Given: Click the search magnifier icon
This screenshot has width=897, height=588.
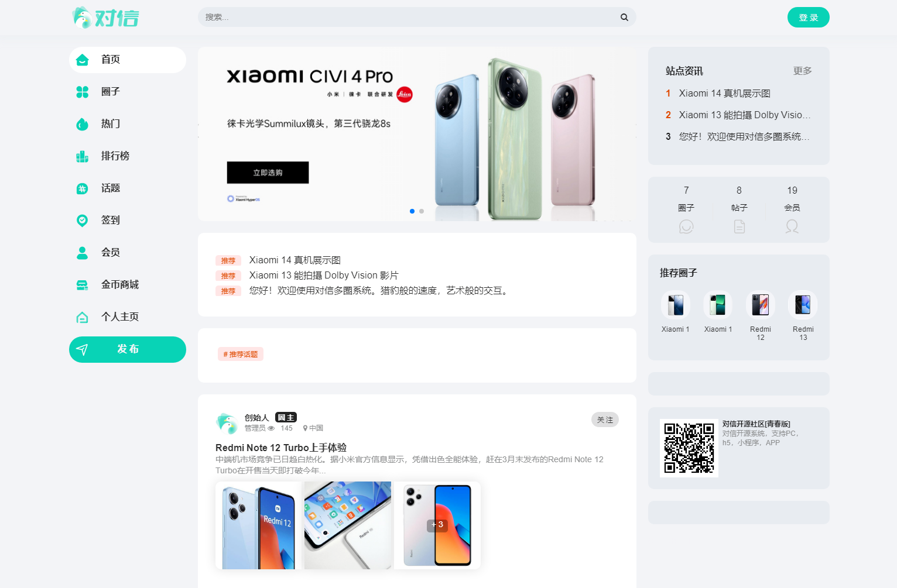Looking at the screenshot, I should tap(624, 18).
